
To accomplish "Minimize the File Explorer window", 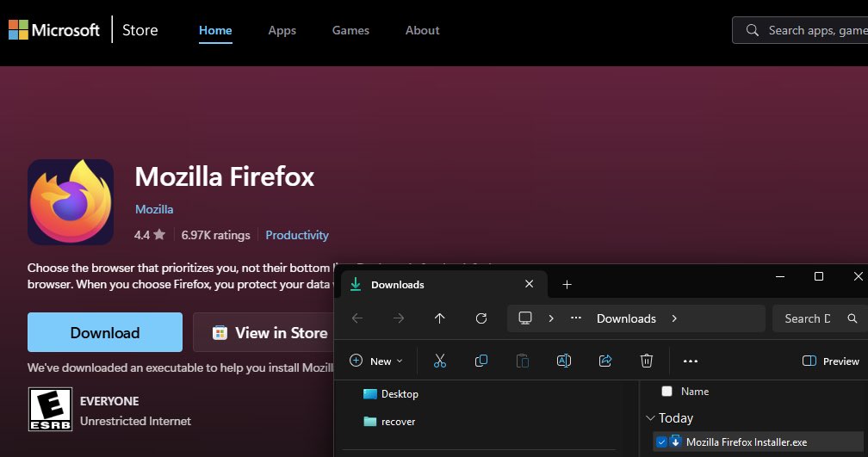I will (x=780, y=276).
